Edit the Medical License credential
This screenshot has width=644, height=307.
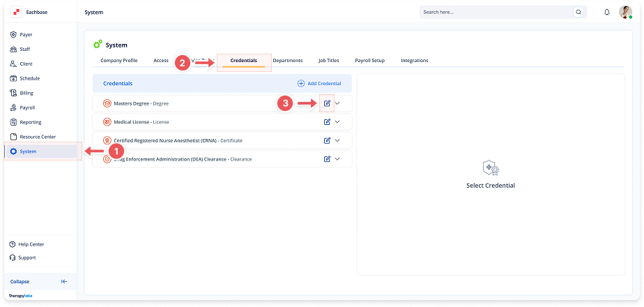point(327,121)
